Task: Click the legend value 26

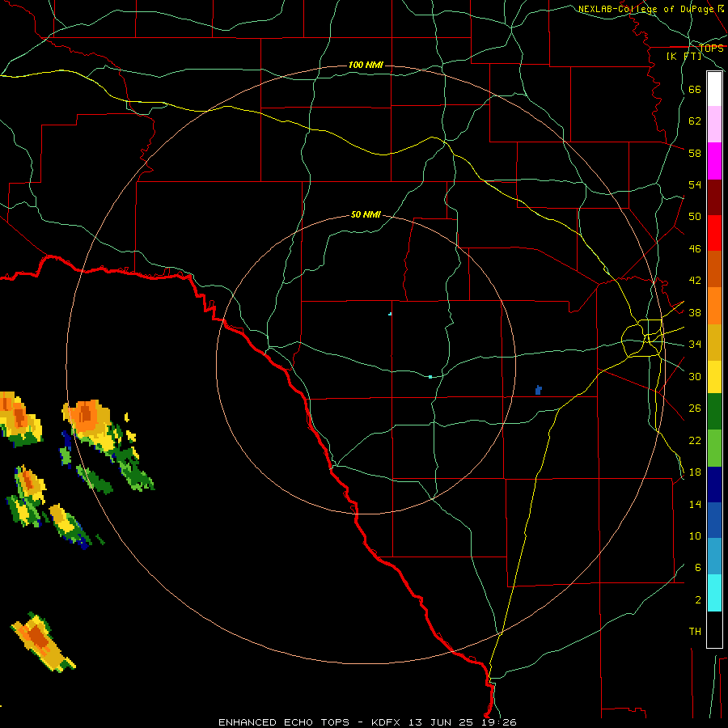Action: [x=695, y=408]
